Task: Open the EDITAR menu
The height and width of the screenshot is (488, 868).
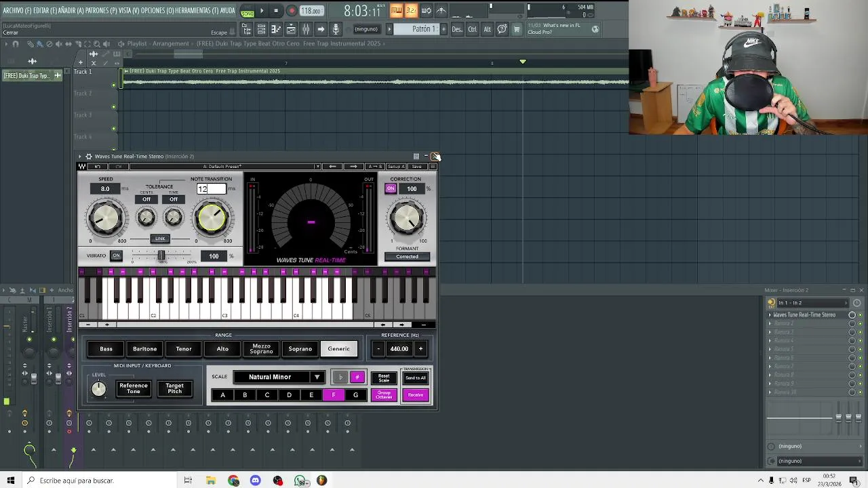Action: (x=45, y=11)
